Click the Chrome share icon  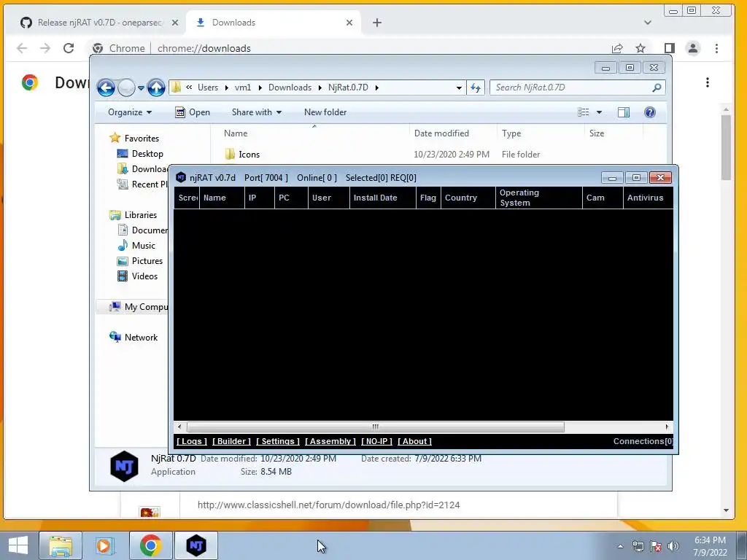(x=617, y=48)
